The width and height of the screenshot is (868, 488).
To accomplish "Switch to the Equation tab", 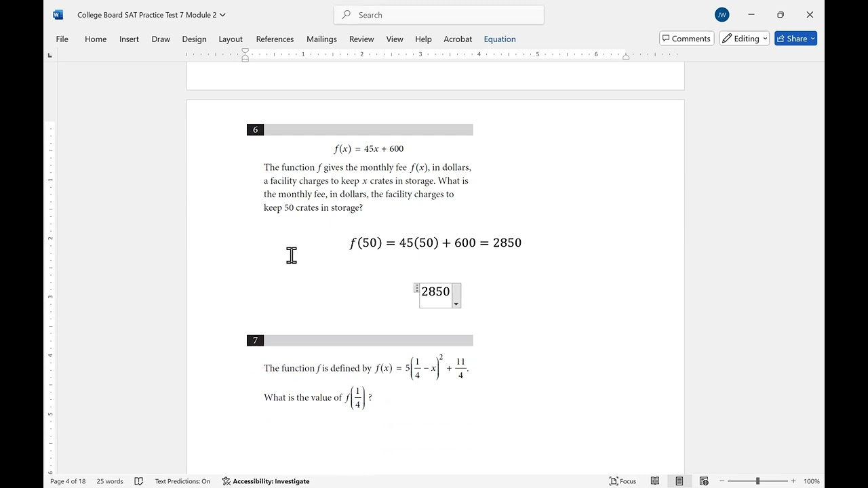I will 500,39.
